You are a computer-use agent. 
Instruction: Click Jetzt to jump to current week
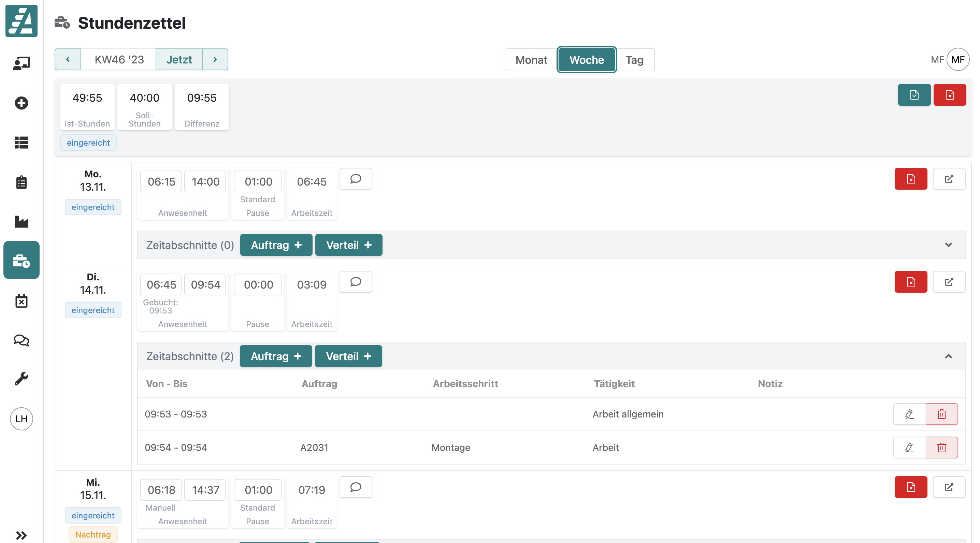tap(179, 59)
